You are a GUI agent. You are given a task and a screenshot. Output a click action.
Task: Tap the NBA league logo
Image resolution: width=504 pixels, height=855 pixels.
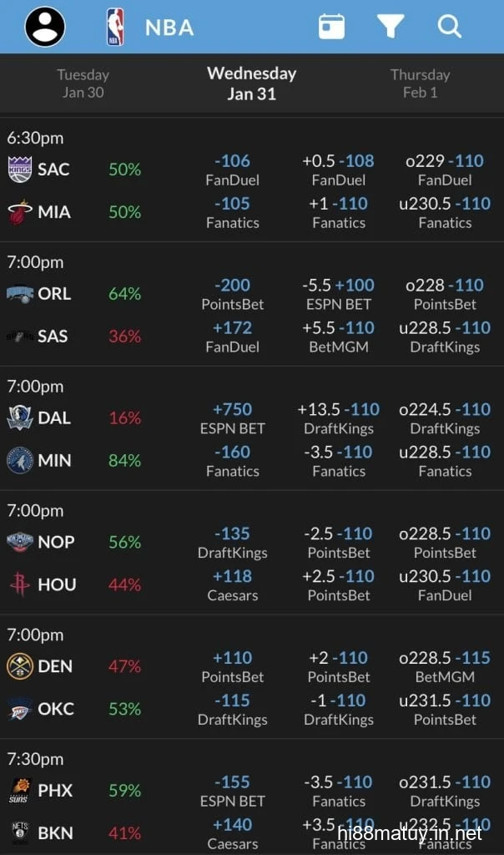115,27
